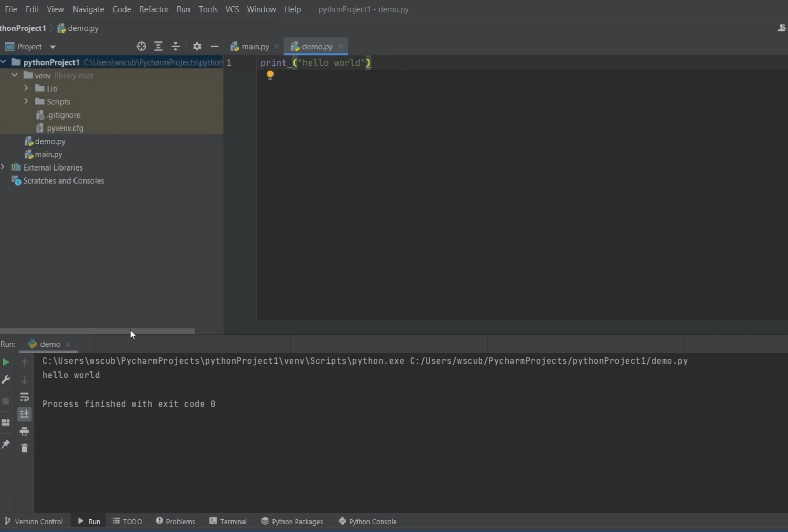Click the Run tool window button
Screen dimensions: 788x532
89,522
